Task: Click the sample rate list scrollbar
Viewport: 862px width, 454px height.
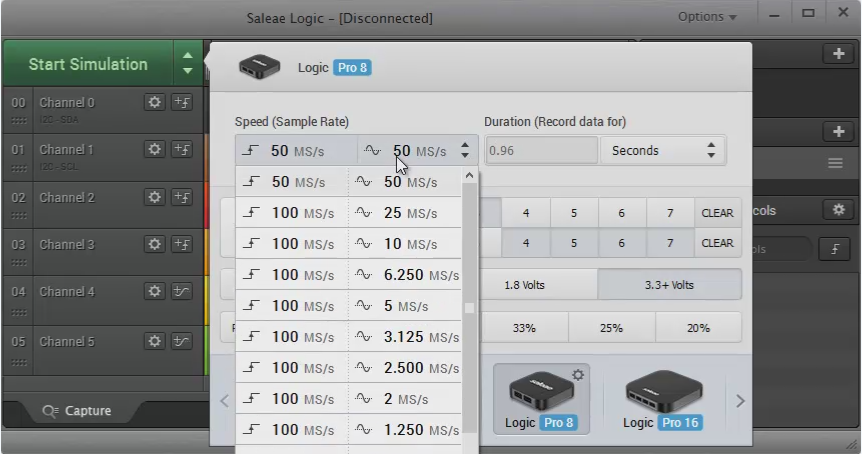Action: point(469,308)
